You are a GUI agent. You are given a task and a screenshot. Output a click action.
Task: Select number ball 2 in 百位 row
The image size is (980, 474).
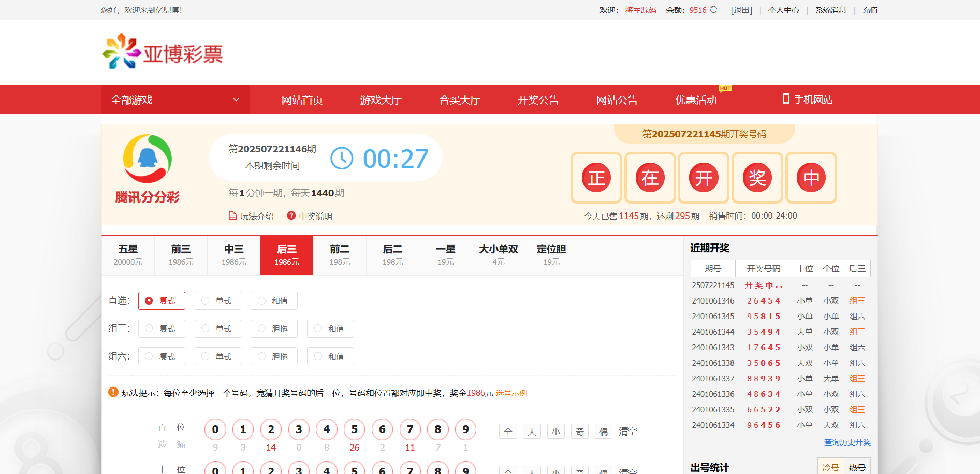271,429
